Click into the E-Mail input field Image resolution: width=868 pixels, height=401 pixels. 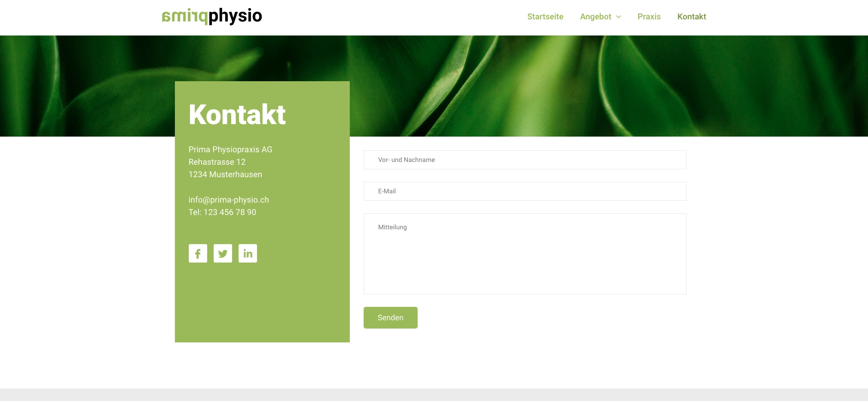(x=525, y=191)
